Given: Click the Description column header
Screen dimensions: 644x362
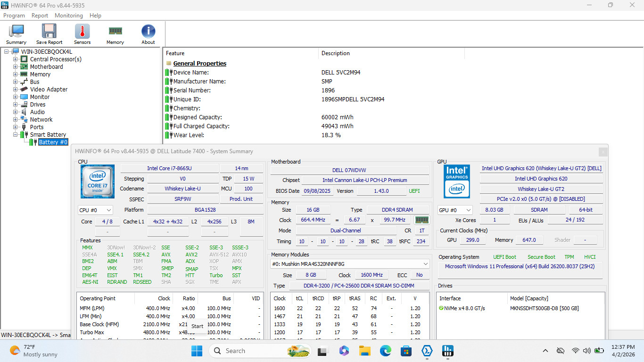Looking at the screenshot, I should (x=391, y=53).
